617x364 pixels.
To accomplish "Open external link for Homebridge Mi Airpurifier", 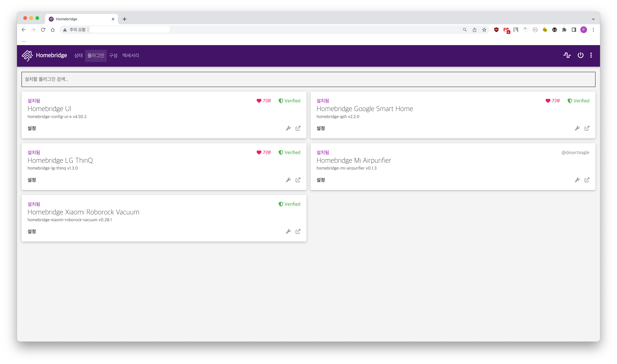I will click(x=587, y=180).
